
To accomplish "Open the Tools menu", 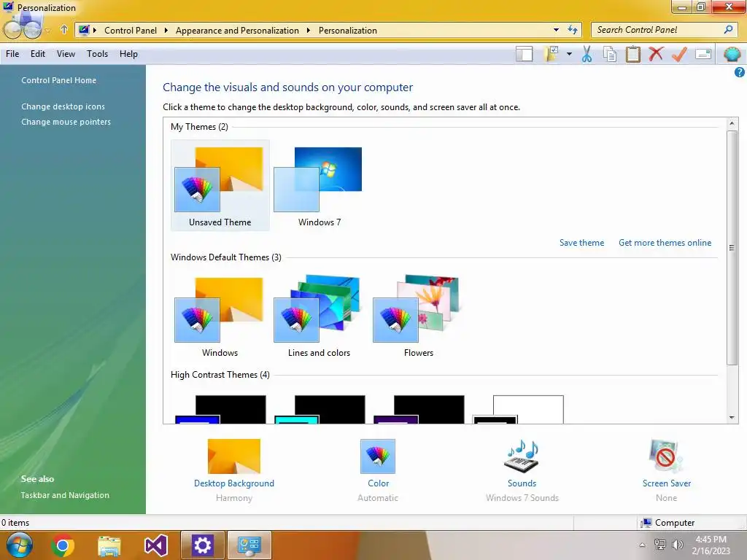I will 97,54.
